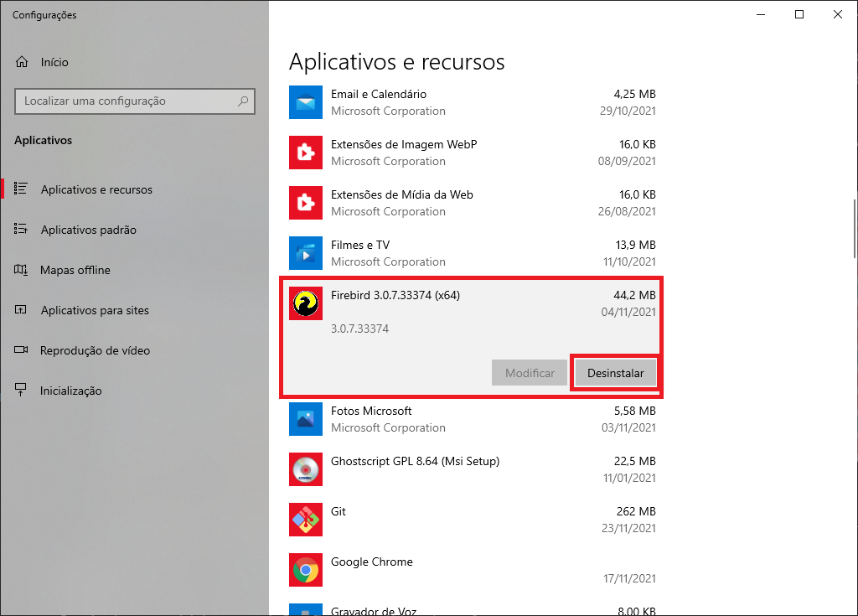858x616 pixels.
Task: Open the Mapas offline map icon
Action: (x=21, y=269)
